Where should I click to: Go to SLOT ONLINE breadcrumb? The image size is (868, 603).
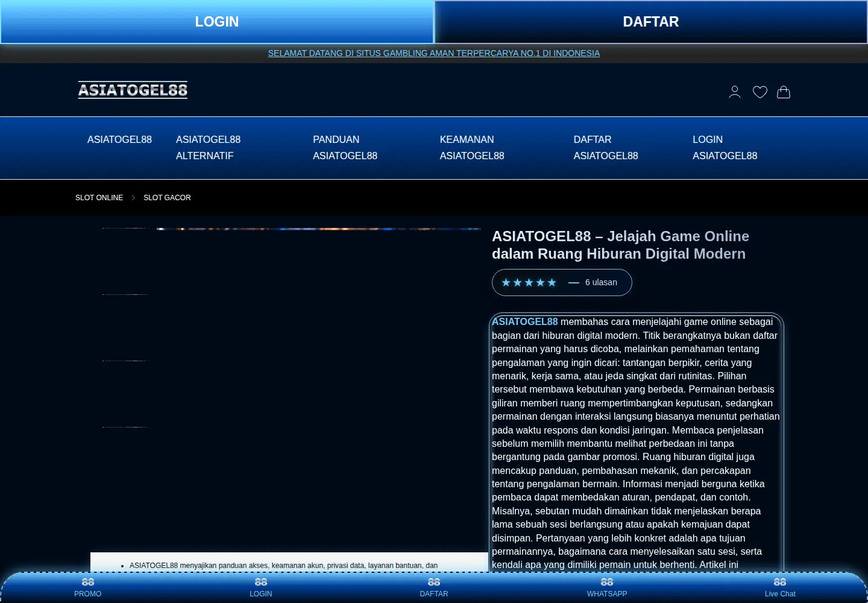(99, 198)
